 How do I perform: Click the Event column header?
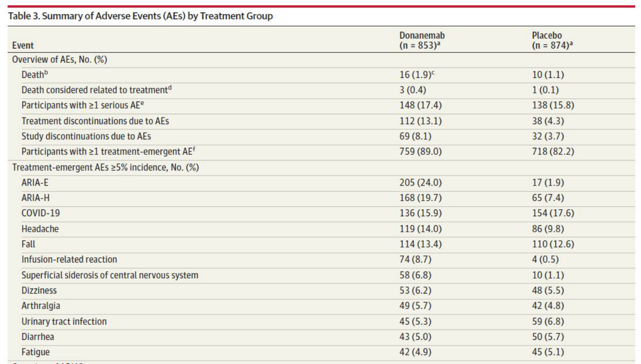click(23, 46)
